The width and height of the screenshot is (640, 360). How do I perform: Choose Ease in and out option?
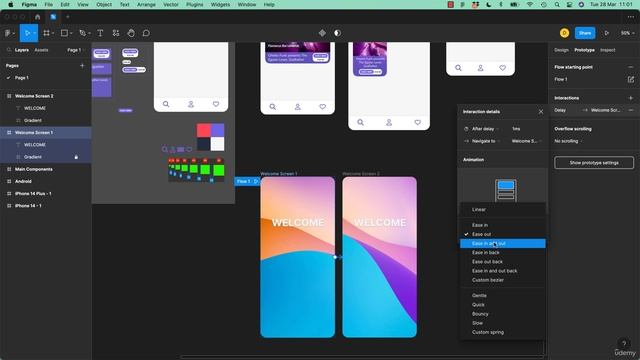pos(503,243)
